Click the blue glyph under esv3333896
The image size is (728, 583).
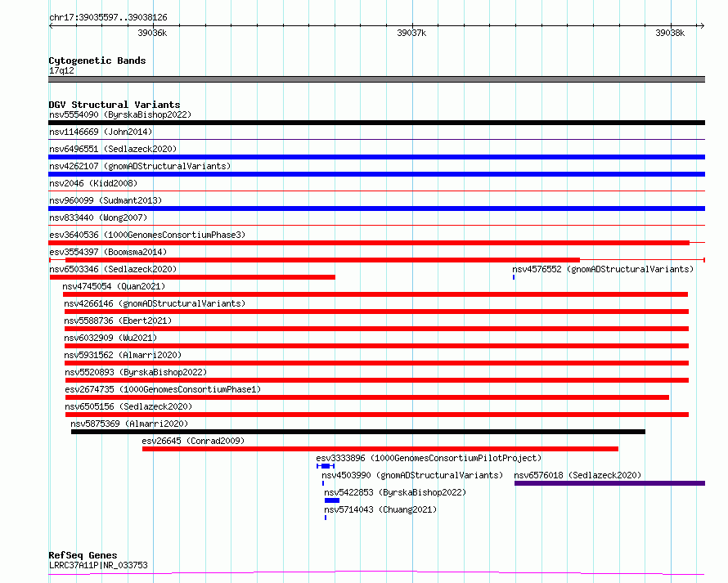click(326, 466)
